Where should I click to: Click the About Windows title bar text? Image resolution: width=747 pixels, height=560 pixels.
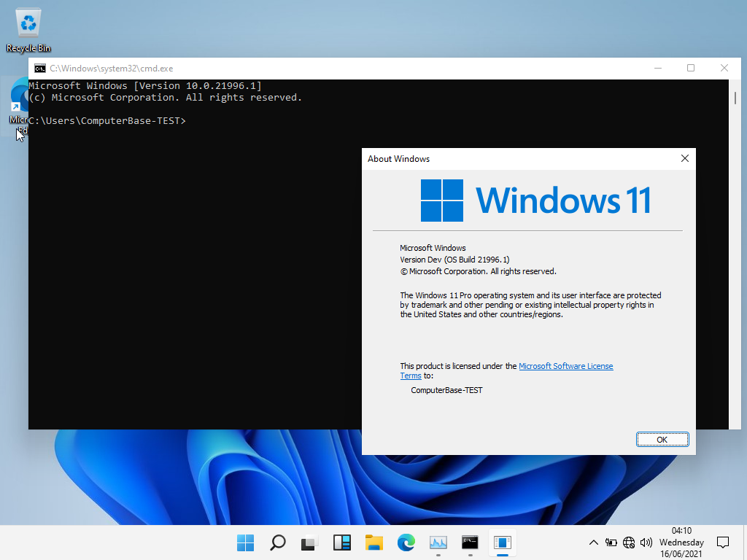click(x=398, y=159)
